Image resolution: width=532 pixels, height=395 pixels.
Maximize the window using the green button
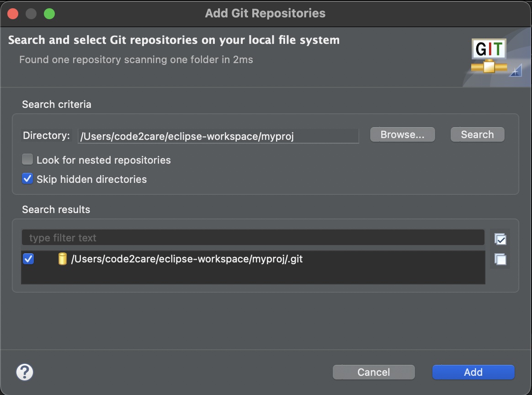[49, 13]
